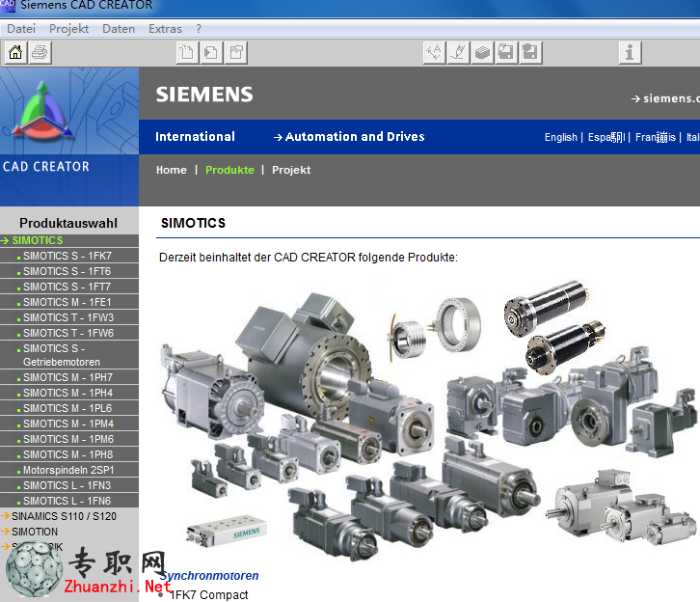Select SIMOTICS T - 1FW3
The image size is (700, 602).
[69, 317]
